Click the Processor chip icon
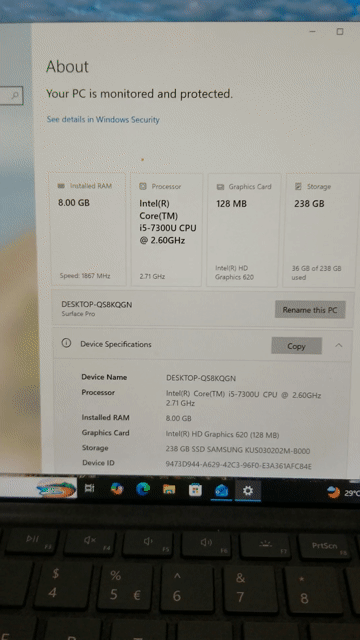 click(143, 186)
